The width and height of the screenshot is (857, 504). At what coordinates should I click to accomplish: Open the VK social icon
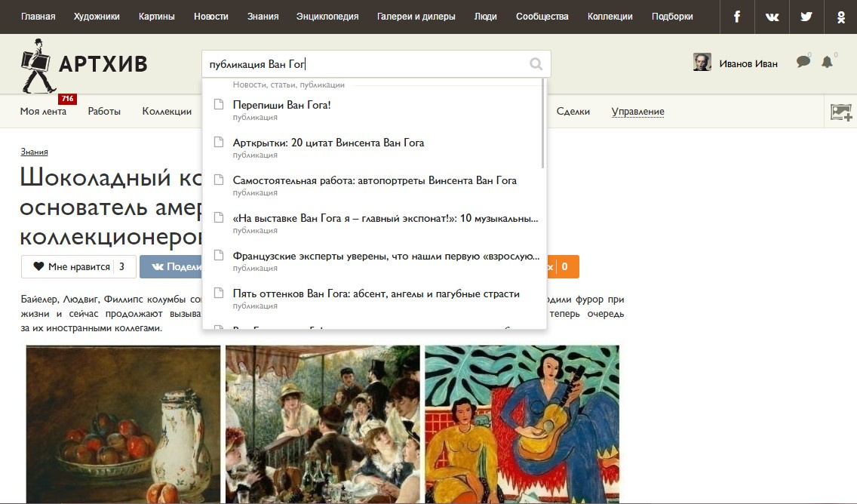tap(772, 17)
